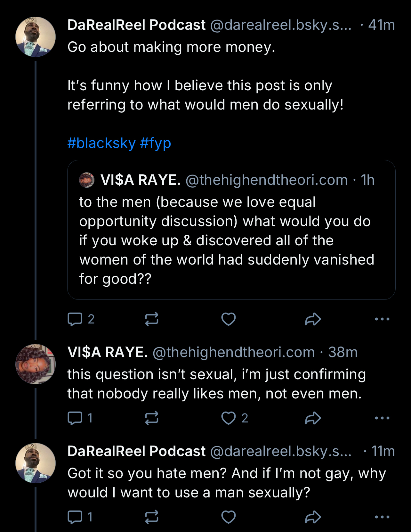Open more options for VI$A RAYE's 38m reply

click(382, 418)
